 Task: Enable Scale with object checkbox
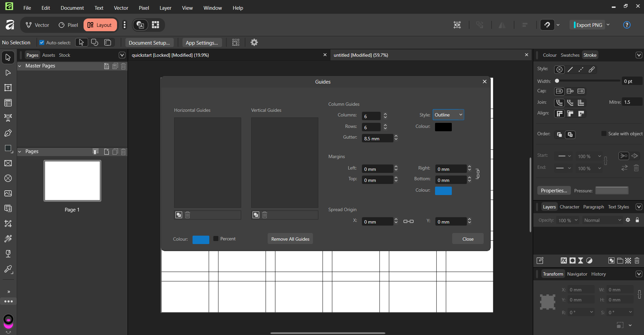(x=604, y=134)
